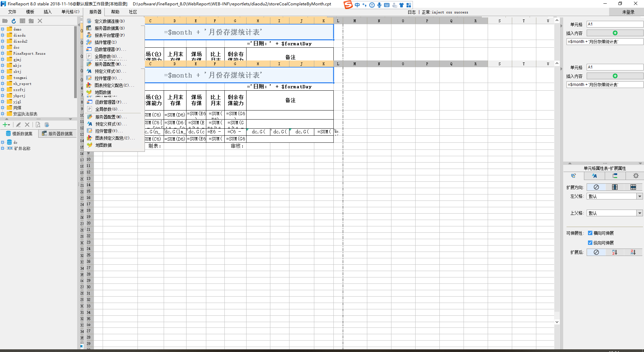Toggle the Chinese 中 input mode icon
The image size is (644, 352).
click(357, 5)
